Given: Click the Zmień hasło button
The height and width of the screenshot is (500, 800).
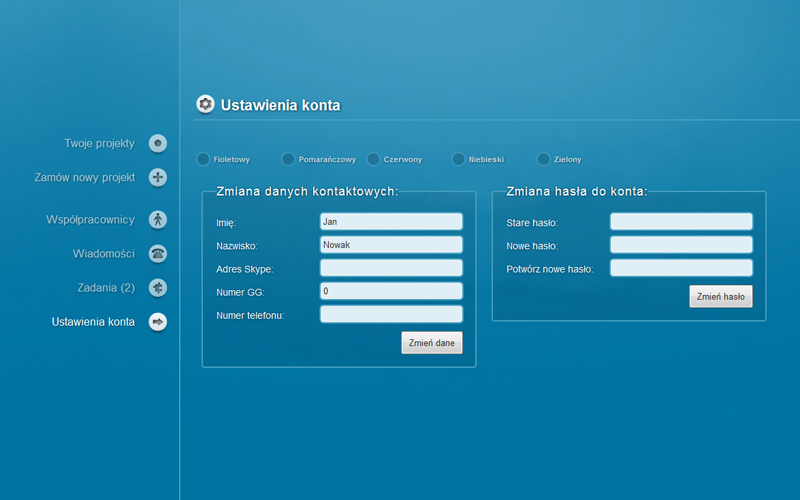Looking at the screenshot, I should pyautogui.click(x=721, y=296).
